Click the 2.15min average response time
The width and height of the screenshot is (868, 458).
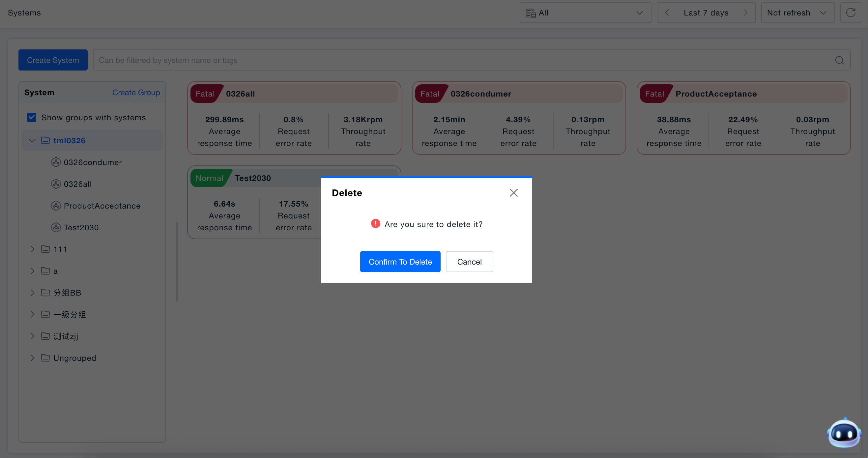pos(449,120)
